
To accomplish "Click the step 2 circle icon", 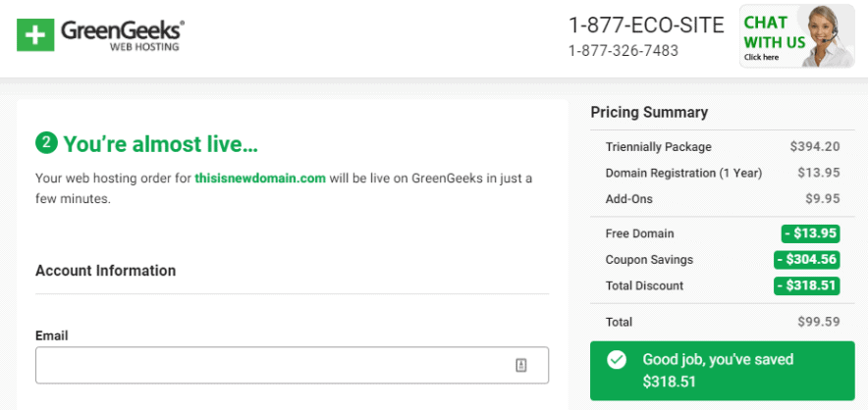I will pos(46,144).
